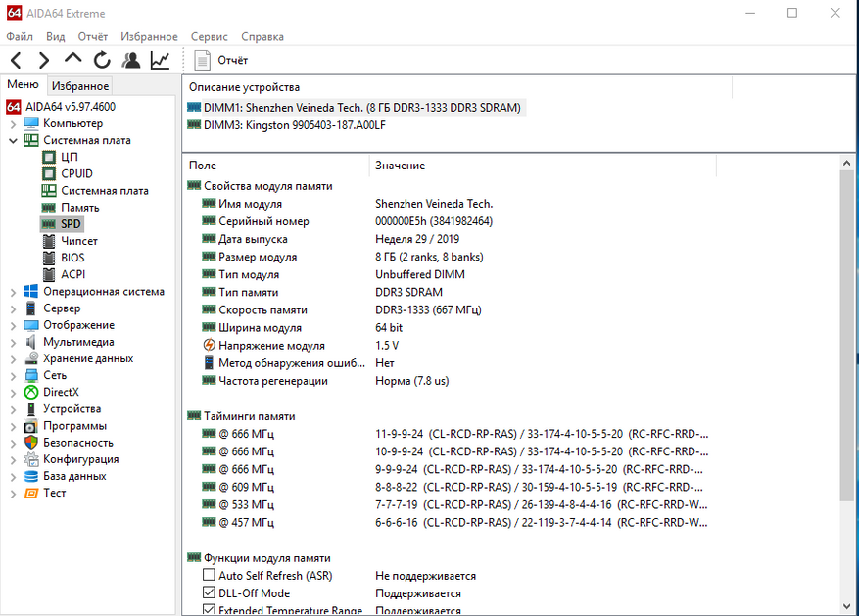Switch to the Меню sidebar tab

(x=23, y=84)
